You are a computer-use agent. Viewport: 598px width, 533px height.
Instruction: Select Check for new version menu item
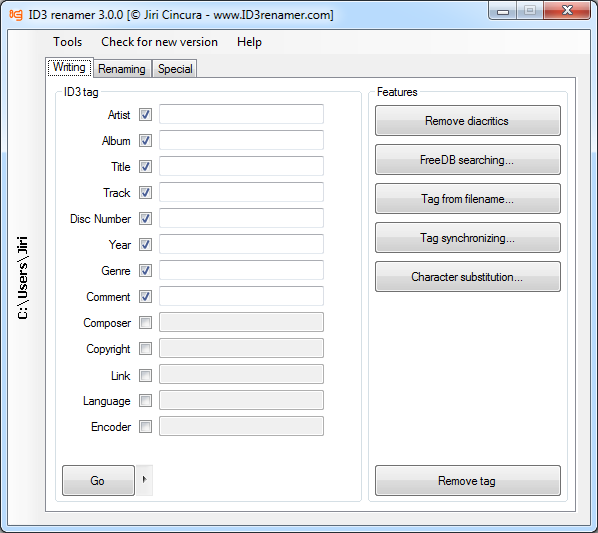tap(159, 42)
